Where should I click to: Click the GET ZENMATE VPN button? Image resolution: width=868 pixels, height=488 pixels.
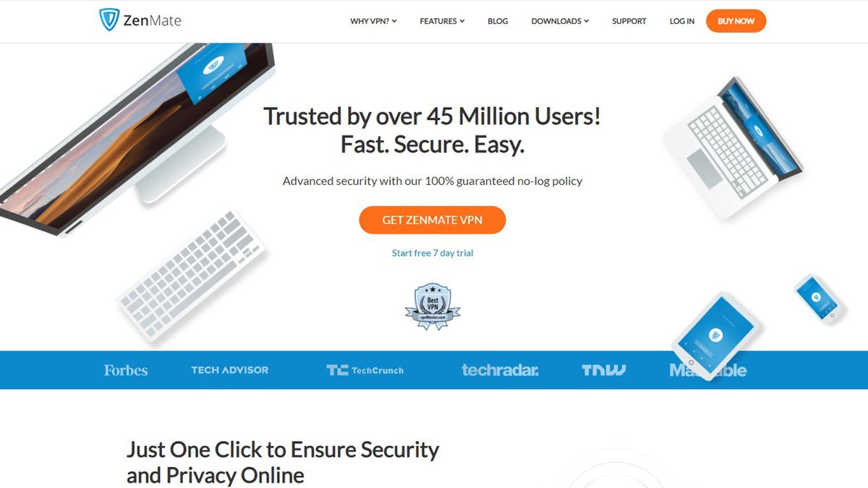pyautogui.click(x=433, y=220)
